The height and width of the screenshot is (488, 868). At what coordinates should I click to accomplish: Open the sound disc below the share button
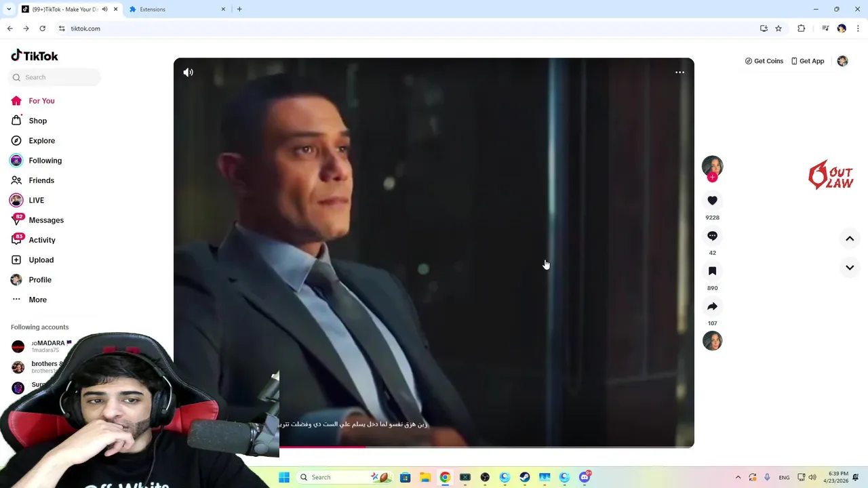pyautogui.click(x=712, y=341)
